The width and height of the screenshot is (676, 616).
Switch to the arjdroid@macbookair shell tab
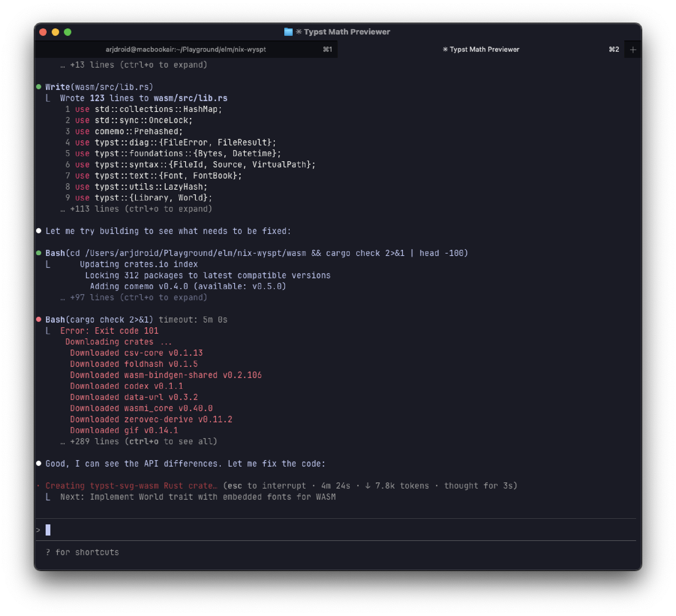click(186, 49)
